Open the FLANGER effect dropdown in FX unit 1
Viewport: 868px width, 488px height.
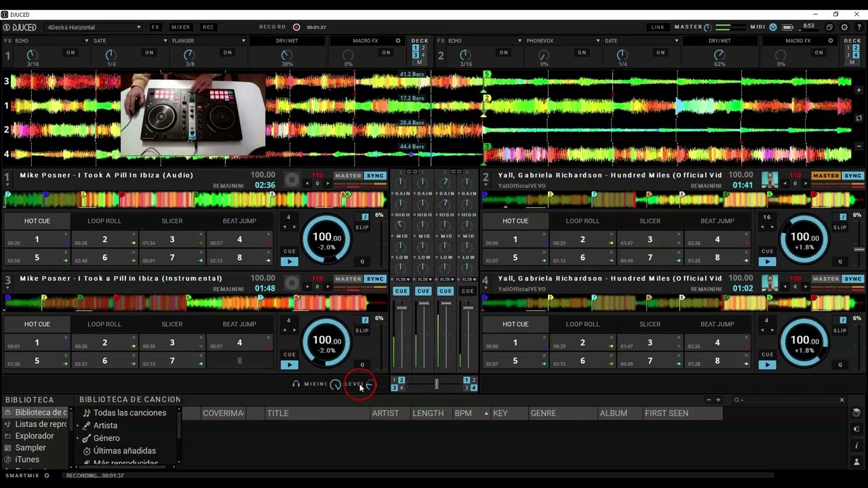[209, 41]
